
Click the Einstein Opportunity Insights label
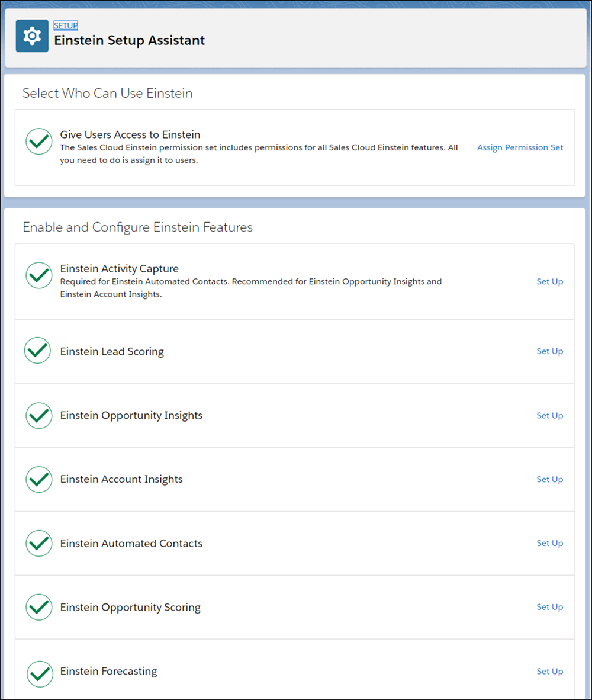131,415
